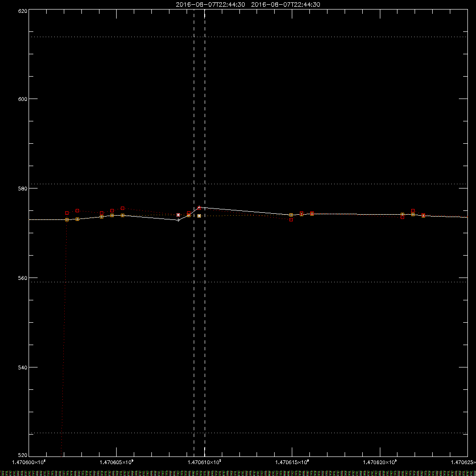Click the horizontal dotted limit line near 614
476x476 pixels.
point(248,37)
